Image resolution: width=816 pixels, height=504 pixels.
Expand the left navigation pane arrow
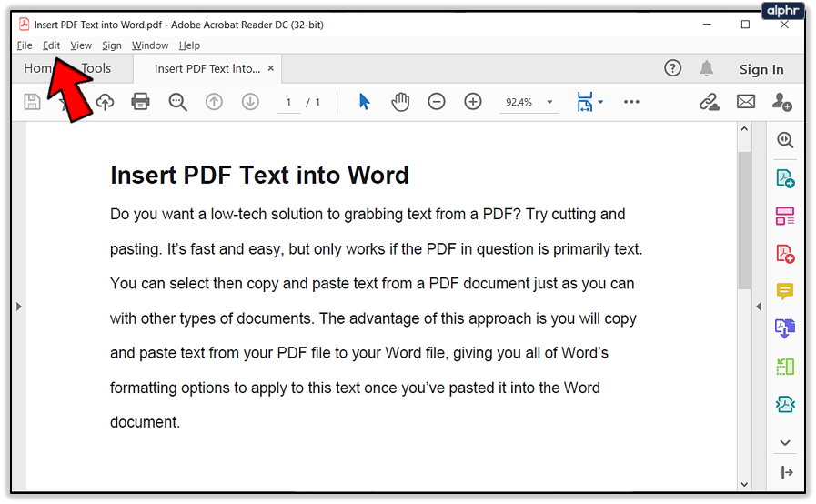pos(19,307)
